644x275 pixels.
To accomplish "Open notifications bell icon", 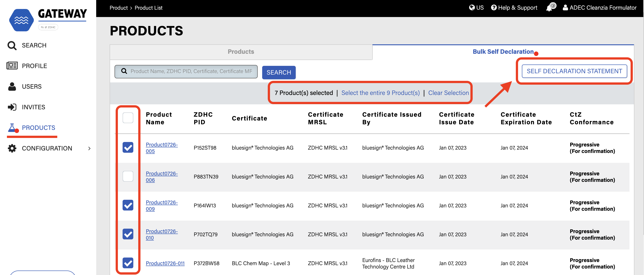I will click(549, 8).
